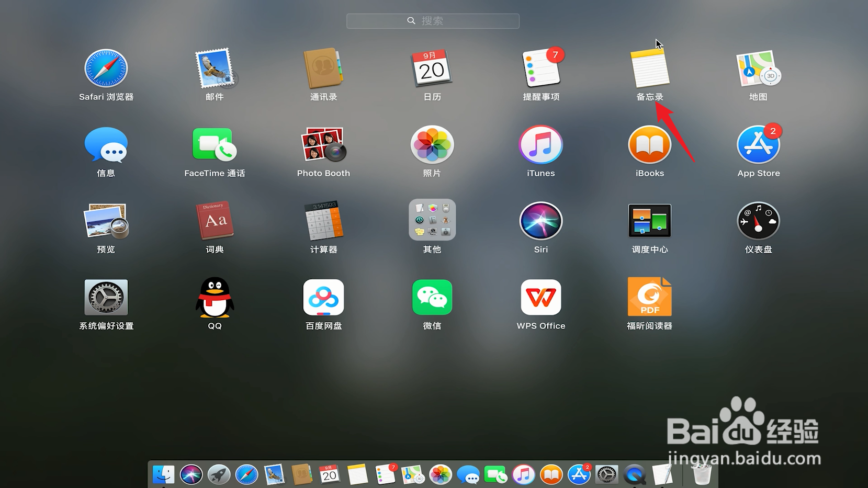
Task: Open iBooks from the Launchpad grid
Action: pos(650,145)
